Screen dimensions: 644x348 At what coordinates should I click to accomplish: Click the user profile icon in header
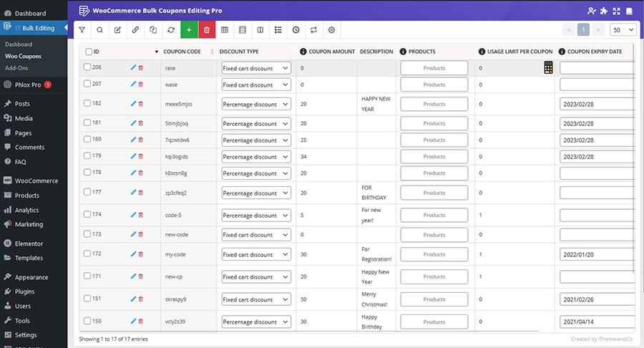(x=592, y=11)
